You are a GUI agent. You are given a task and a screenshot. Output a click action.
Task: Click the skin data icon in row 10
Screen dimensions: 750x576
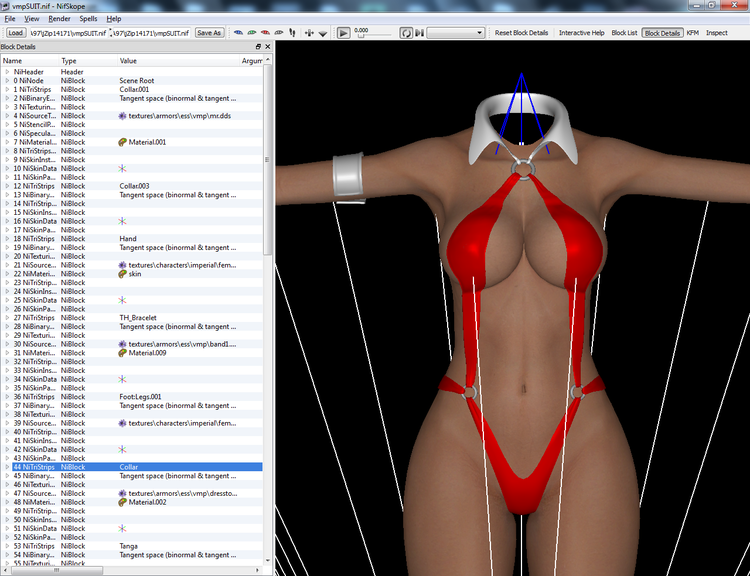[122, 168]
